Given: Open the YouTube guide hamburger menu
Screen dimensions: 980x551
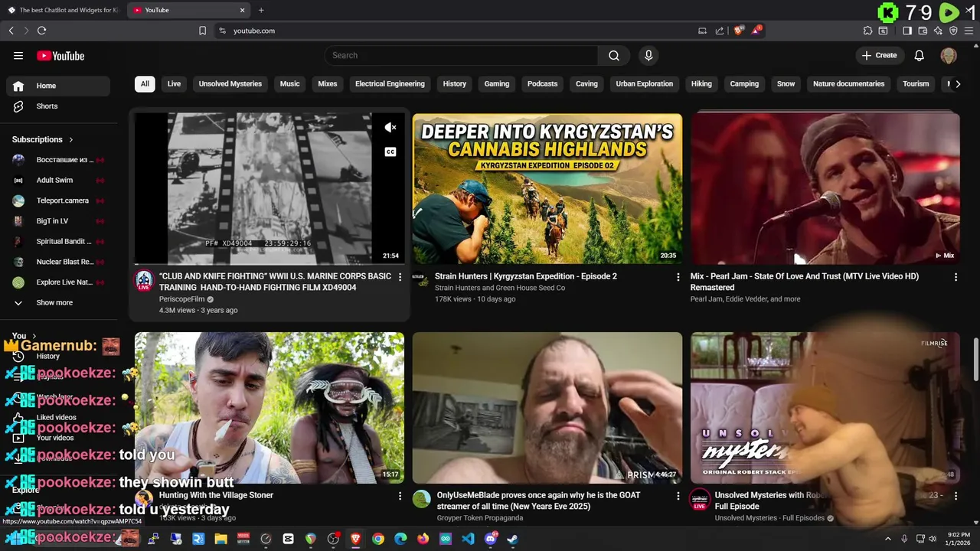Looking at the screenshot, I should coord(18,55).
